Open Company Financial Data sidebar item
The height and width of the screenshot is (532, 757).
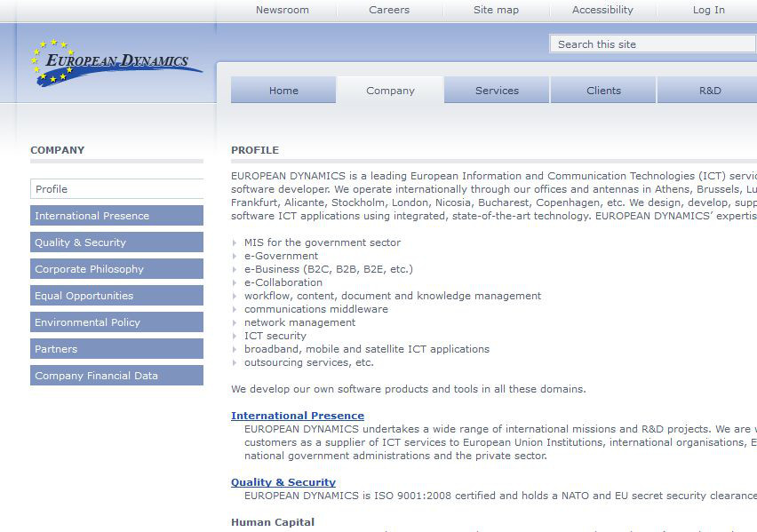coord(116,375)
